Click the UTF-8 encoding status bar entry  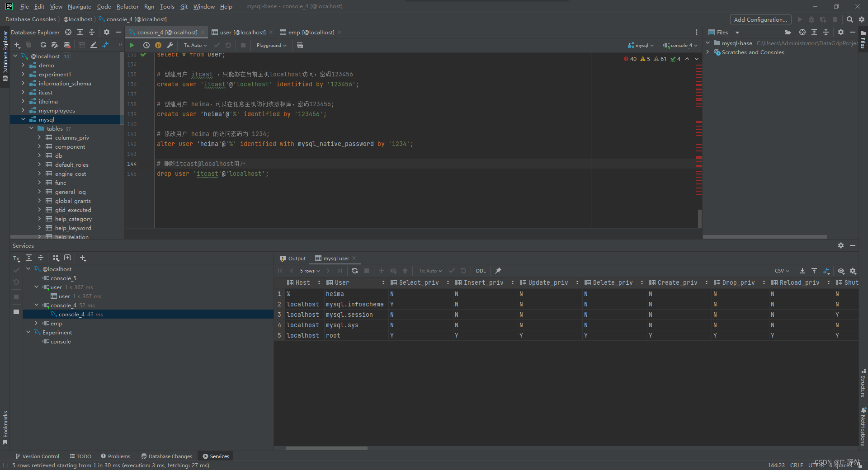click(816, 465)
